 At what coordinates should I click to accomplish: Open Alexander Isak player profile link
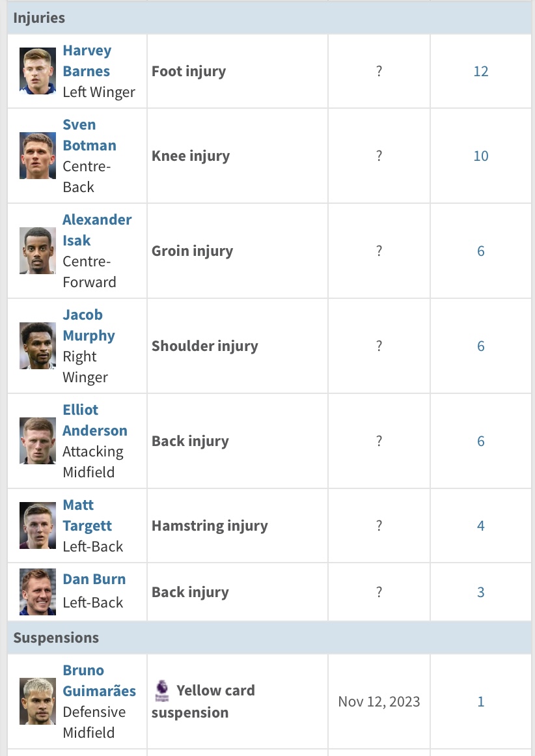click(x=97, y=230)
